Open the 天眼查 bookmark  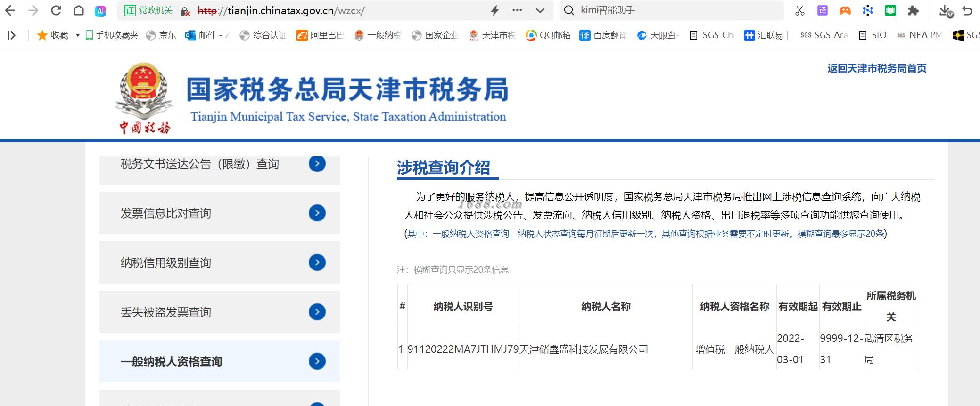[658, 35]
